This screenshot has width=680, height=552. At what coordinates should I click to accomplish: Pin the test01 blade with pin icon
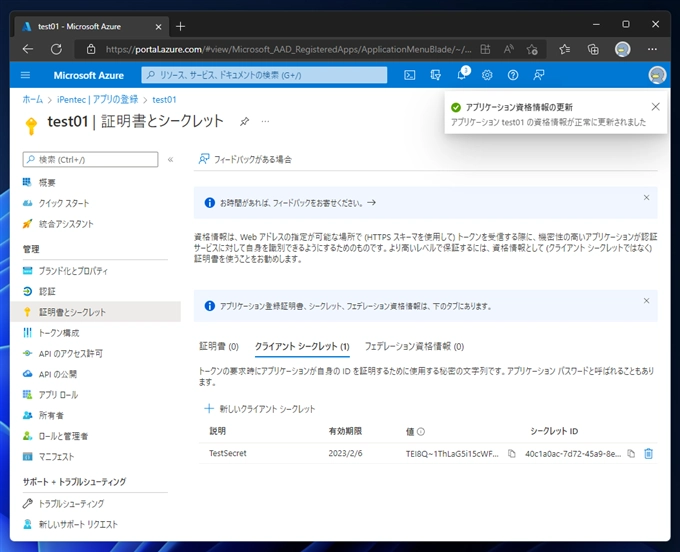pos(245,121)
